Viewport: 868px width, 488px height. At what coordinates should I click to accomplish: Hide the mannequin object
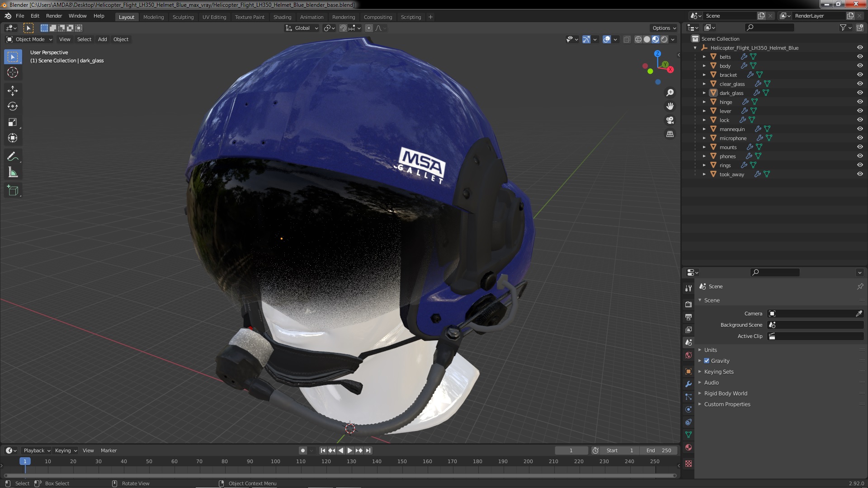point(860,129)
